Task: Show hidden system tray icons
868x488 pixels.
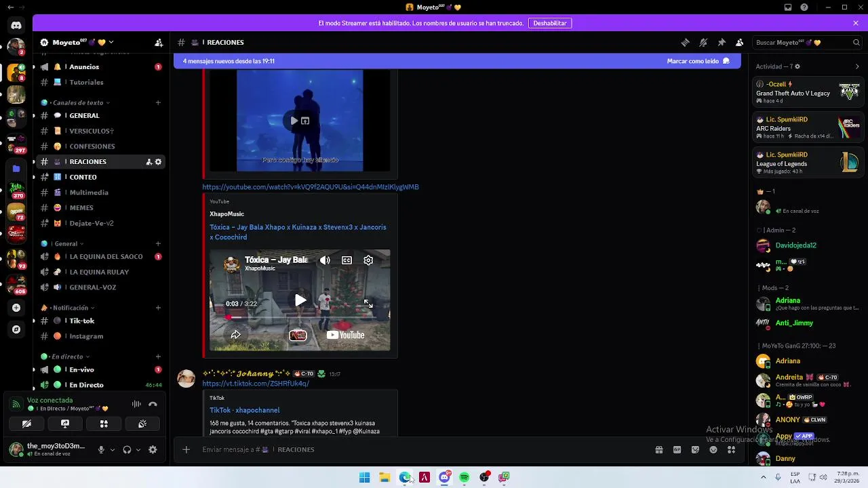Action: point(764,477)
